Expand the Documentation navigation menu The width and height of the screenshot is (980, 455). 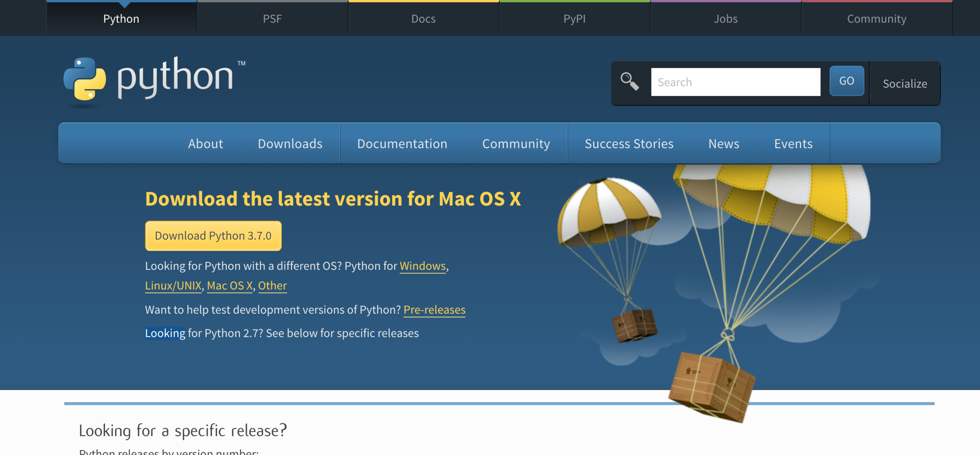[x=402, y=144]
